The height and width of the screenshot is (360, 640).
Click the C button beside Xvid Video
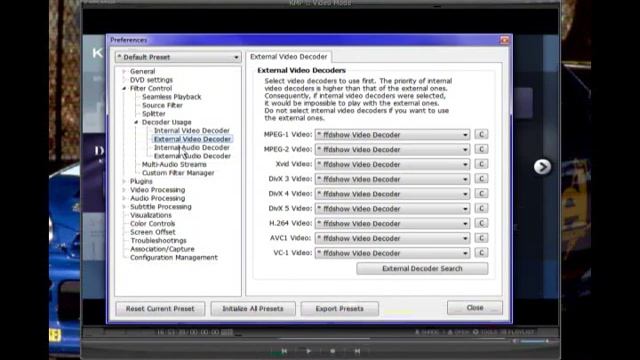click(481, 164)
